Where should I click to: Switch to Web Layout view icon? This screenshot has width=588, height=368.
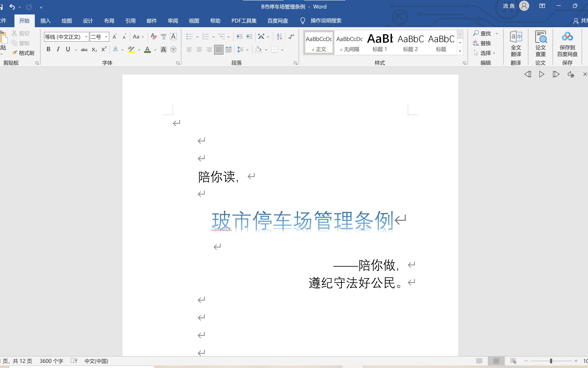[513, 361]
